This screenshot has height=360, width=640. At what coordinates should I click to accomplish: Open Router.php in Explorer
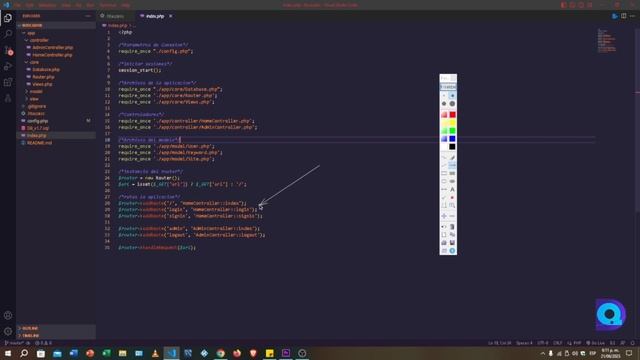(x=43, y=77)
